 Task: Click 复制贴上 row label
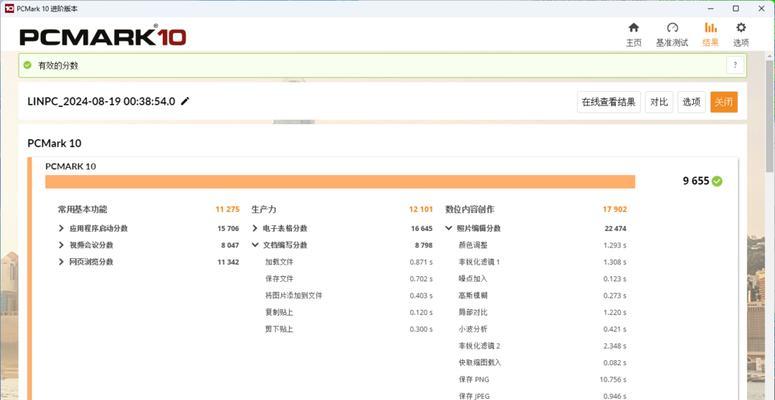click(x=279, y=312)
